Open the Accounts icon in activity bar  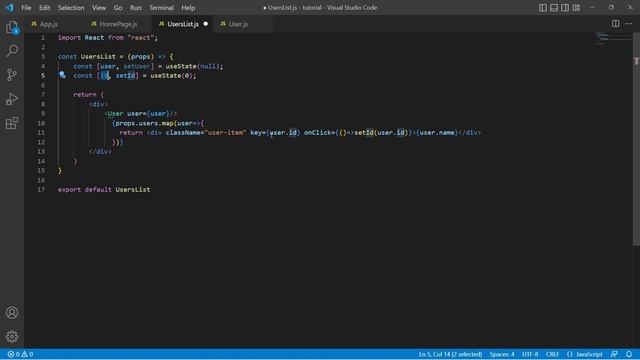point(12,313)
